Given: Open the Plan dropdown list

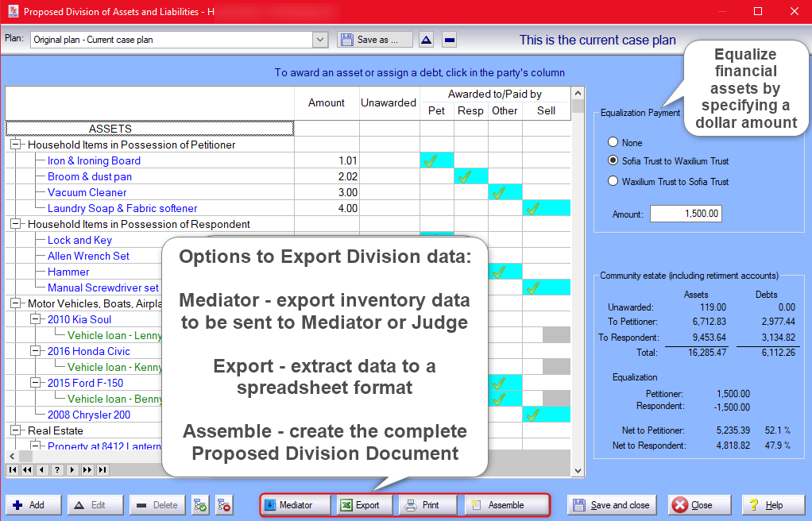Looking at the screenshot, I should click(x=320, y=40).
